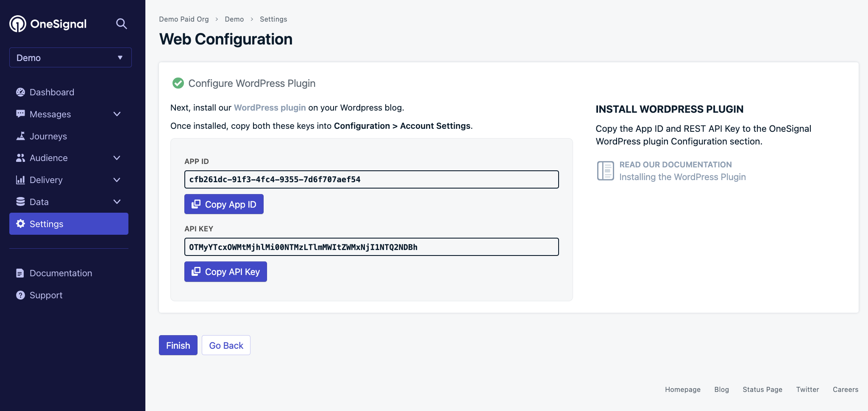Click the APP ID text field
Viewport: 868px width, 411px height.
pyautogui.click(x=371, y=179)
